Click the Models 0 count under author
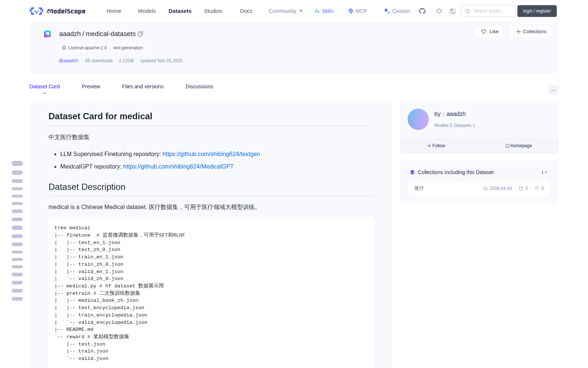This screenshot has width=588, height=368. [x=443, y=125]
